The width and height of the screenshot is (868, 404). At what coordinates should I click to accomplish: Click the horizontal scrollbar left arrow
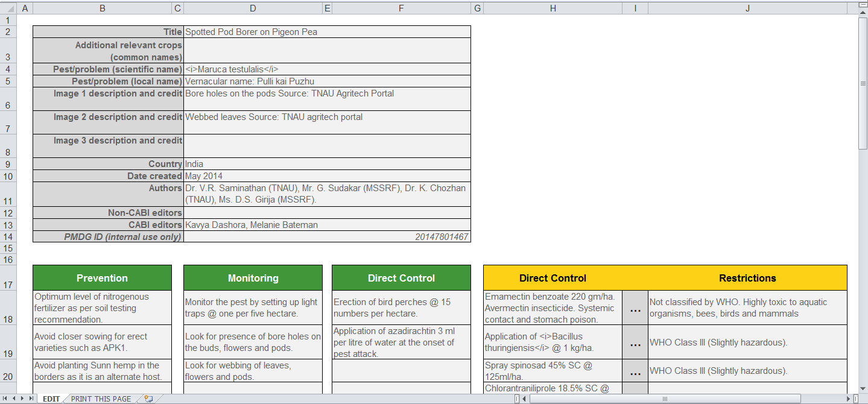(x=524, y=399)
